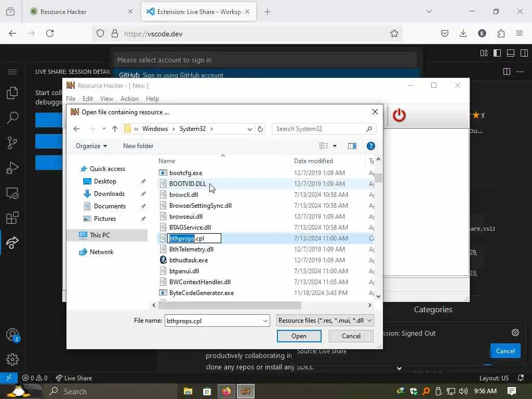This screenshot has width=532, height=399.
Task: Open Organize dropdown in file dialog
Action: click(91, 146)
